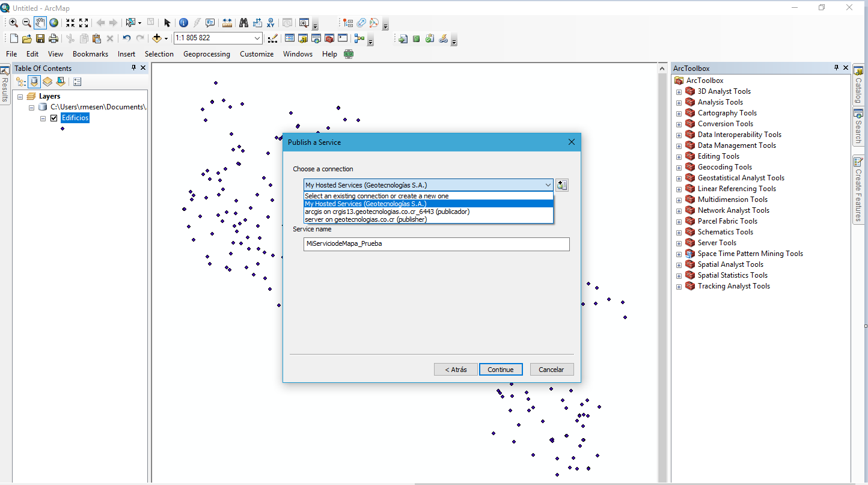Image resolution: width=868 pixels, height=485 pixels.
Task: Open the Selection menu
Action: coord(159,54)
